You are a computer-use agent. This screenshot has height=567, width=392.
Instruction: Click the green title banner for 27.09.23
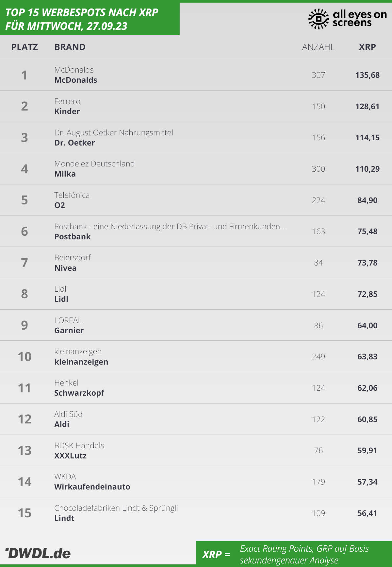(90, 19)
